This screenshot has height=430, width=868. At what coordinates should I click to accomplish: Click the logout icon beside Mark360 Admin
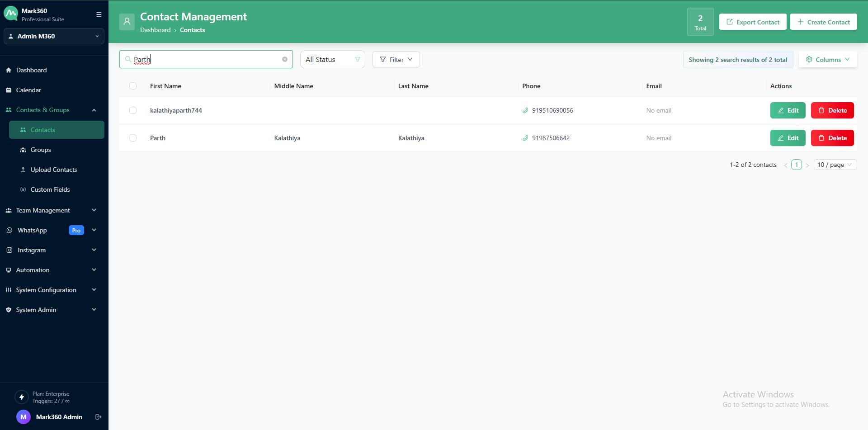click(x=98, y=417)
